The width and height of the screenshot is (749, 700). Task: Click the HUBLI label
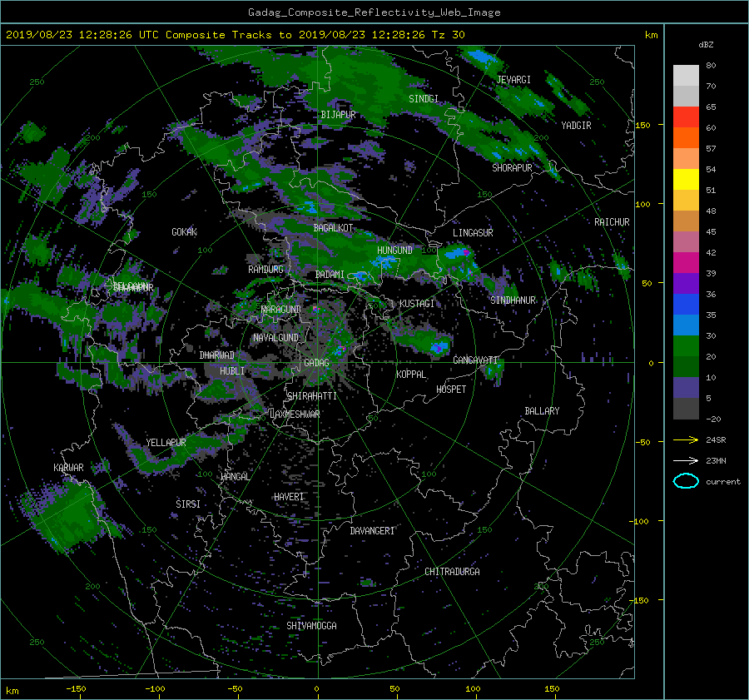(x=232, y=371)
